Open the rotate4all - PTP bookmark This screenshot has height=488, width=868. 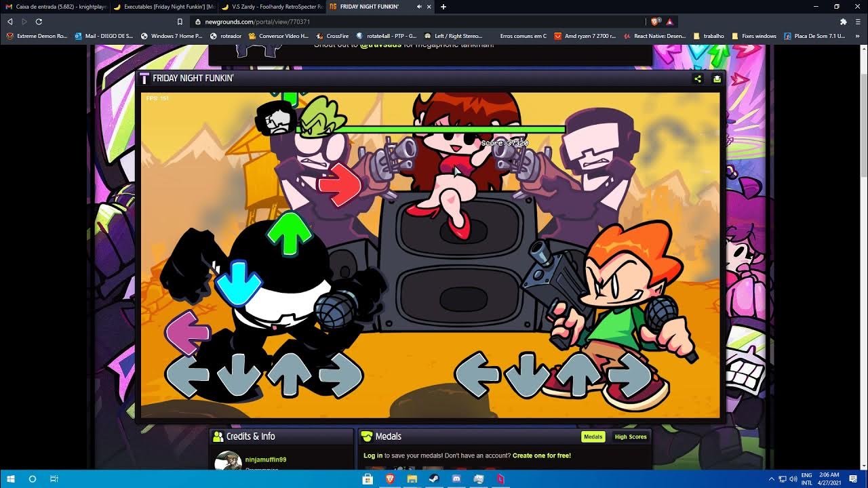point(387,36)
